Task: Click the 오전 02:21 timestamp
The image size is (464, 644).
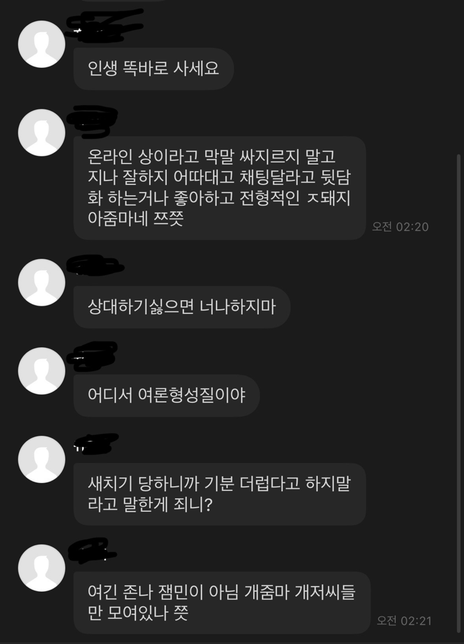Action: (404, 621)
